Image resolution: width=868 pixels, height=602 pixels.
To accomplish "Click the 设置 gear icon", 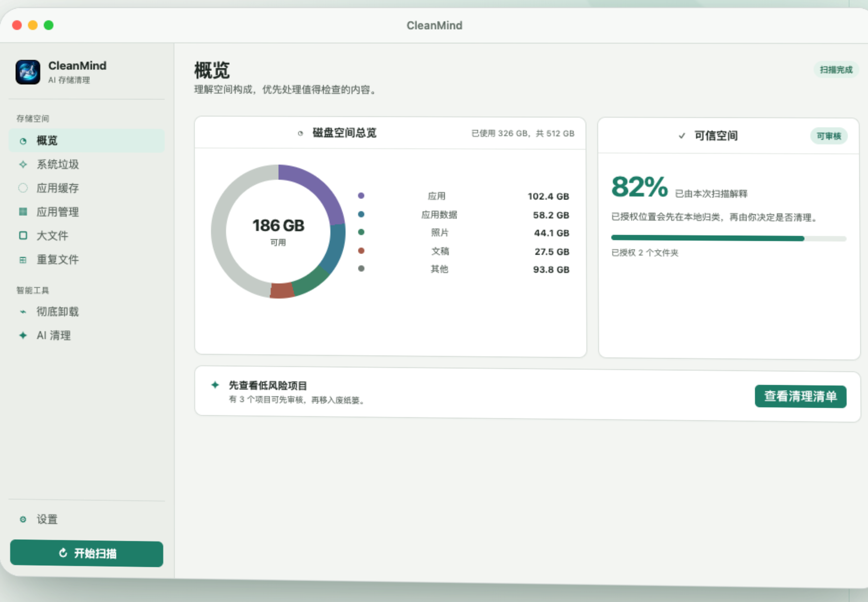I will pyautogui.click(x=23, y=519).
